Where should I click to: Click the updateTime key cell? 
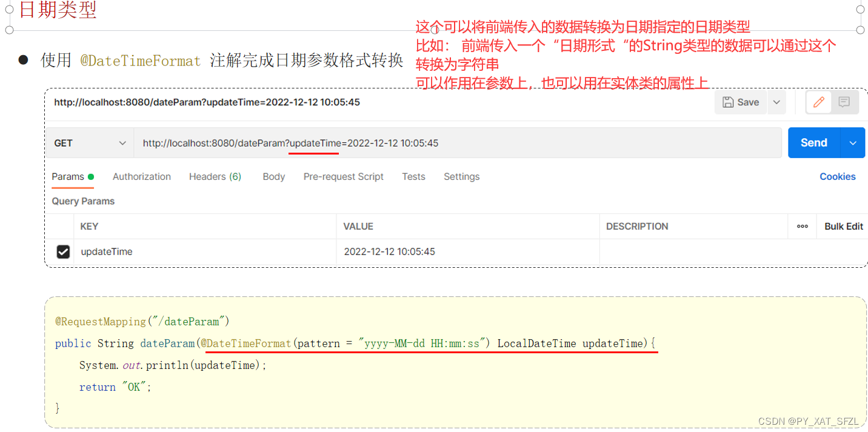coord(205,251)
